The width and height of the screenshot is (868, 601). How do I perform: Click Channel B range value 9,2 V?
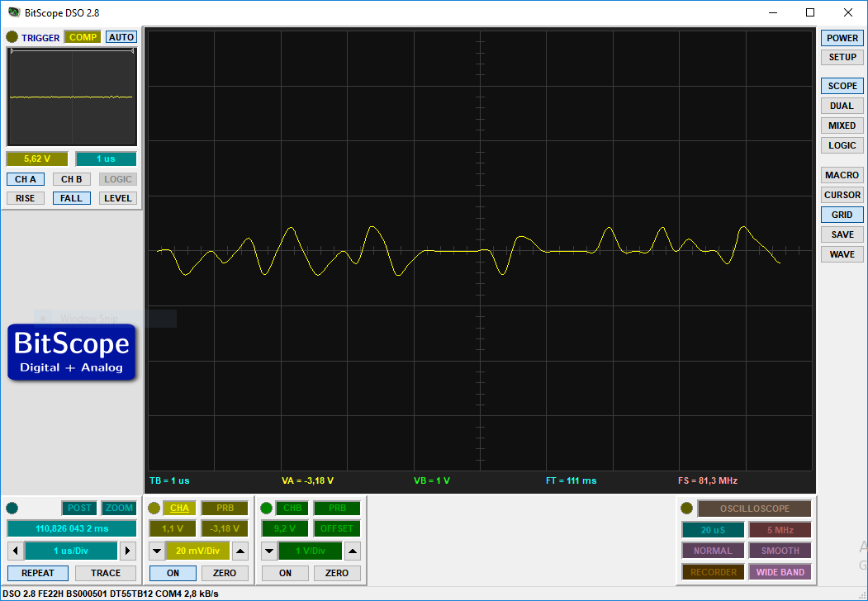[285, 528]
